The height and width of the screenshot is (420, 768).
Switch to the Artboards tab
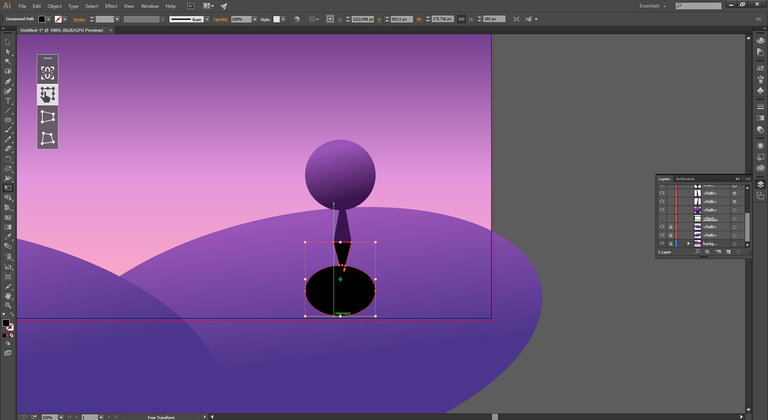point(685,179)
